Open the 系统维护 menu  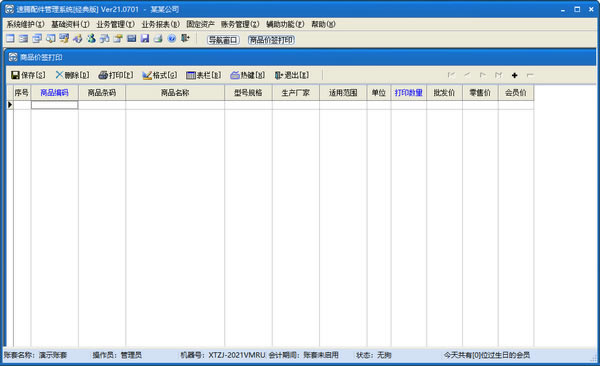(x=25, y=24)
